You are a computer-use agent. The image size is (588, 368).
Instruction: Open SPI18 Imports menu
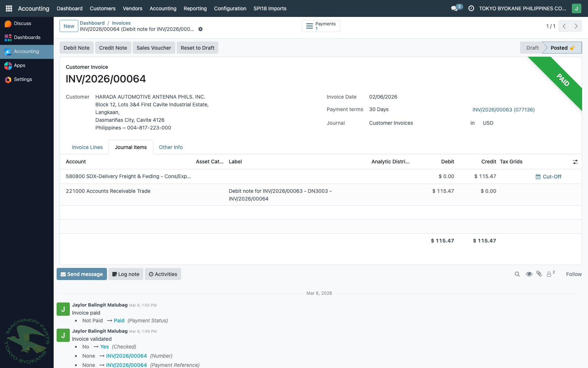tap(270, 8)
